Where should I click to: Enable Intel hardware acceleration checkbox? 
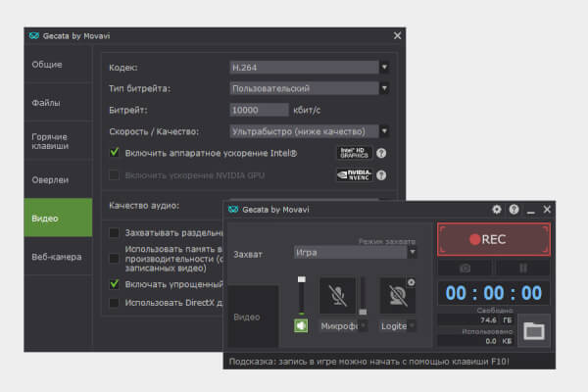[x=115, y=153]
